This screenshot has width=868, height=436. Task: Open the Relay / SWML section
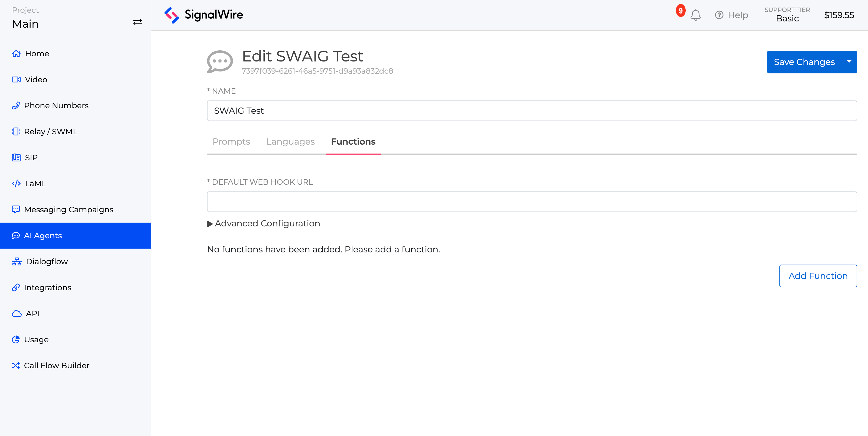pyautogui.click(x=75, y=131)
